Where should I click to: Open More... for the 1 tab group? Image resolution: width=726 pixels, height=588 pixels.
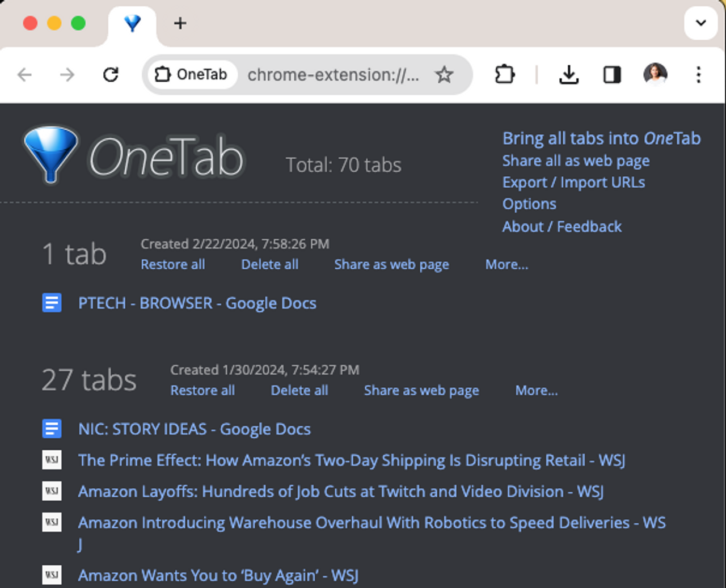[506, 264]
